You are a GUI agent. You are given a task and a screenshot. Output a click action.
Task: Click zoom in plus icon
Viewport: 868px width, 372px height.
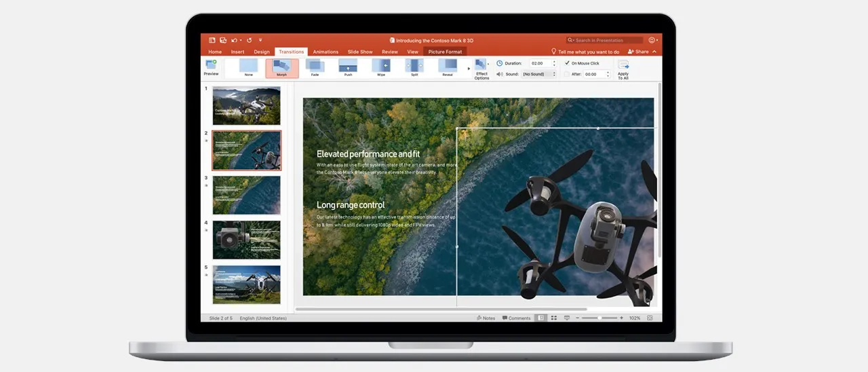tap(622, 318)
